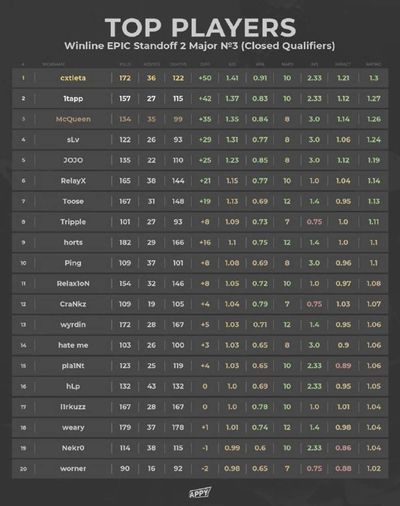Select the worner player name
This screenshot has height=506, width=400.
tap(73, 469)
